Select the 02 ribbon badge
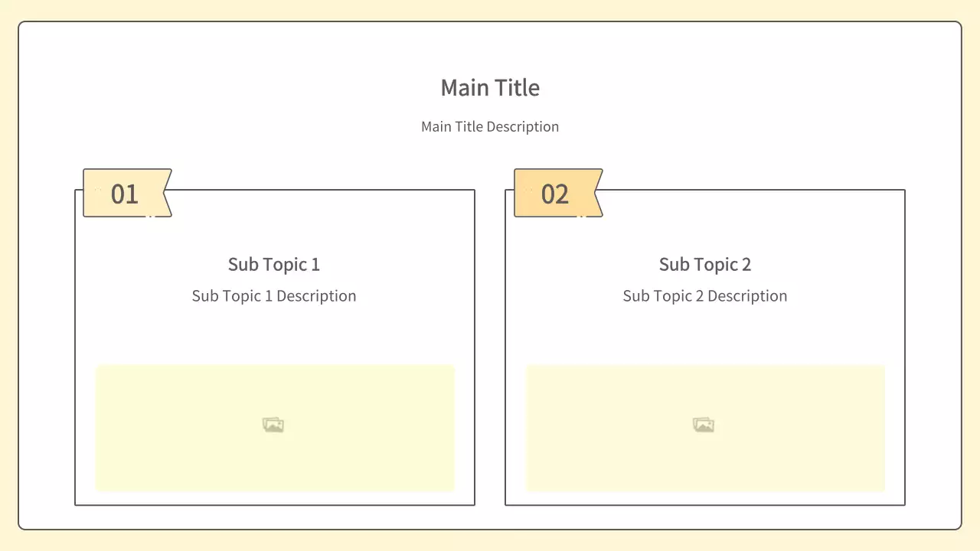 coord(554,194)
